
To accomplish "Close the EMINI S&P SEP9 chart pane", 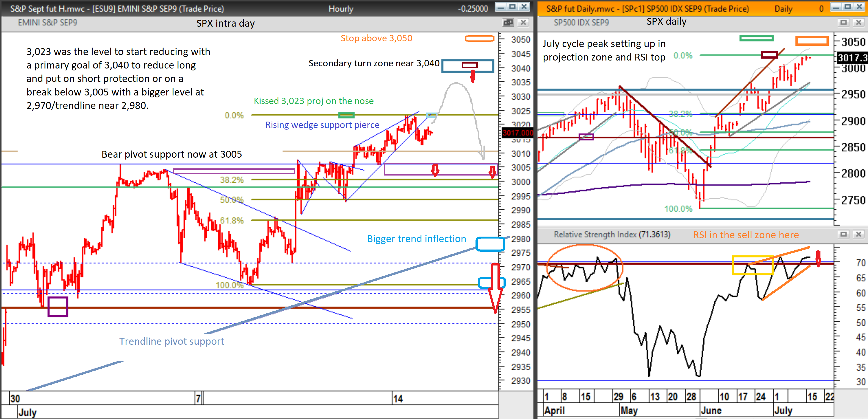I will click(523, 23).
